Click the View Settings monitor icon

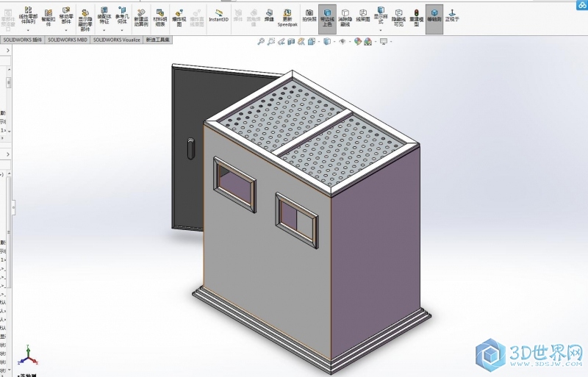[383, 42]
